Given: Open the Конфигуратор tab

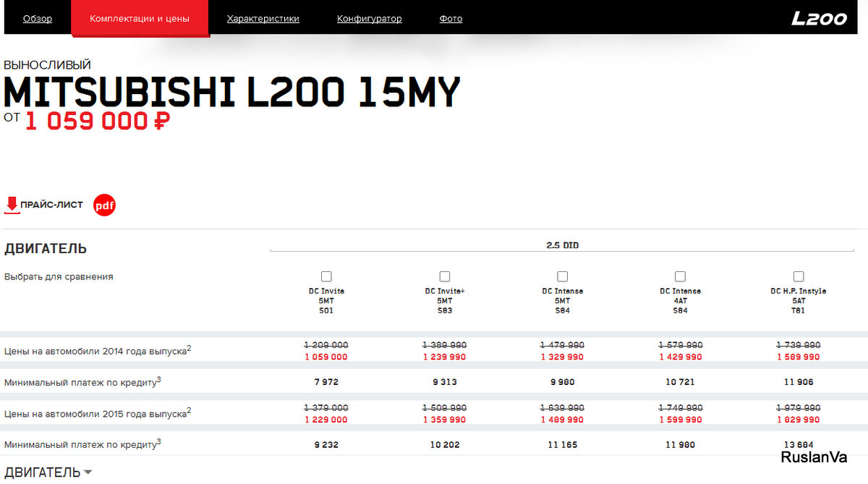Looking at the screenshot, I should click(x=369, y=19).
